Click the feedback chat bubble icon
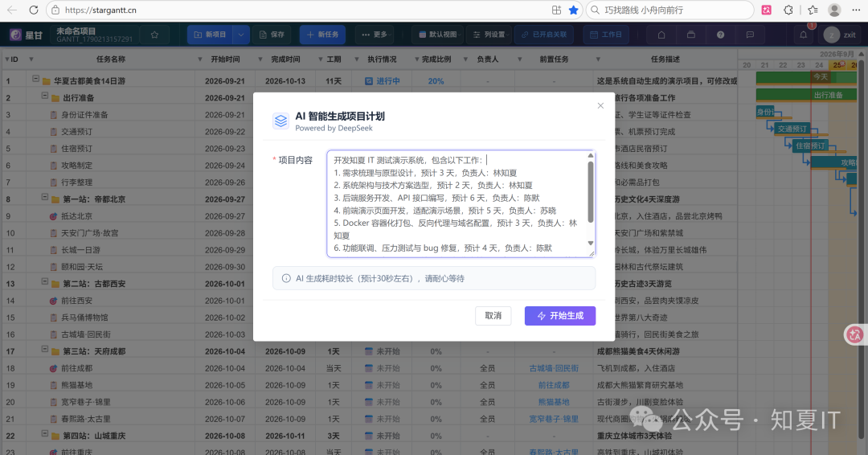This screenshot has width=868, height=455. [750, 35]
